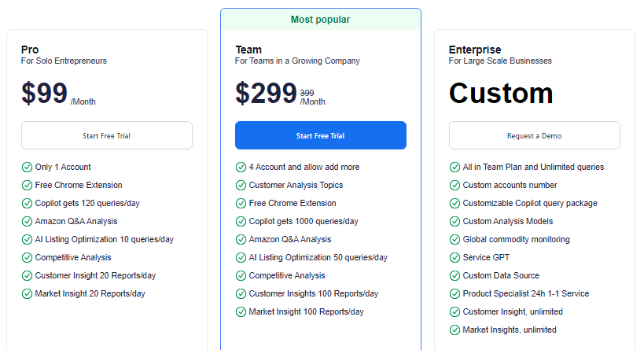Screen dimensions: 644x350
Task: Click the strikethrough 399 original price
Action: coord(307,92)
